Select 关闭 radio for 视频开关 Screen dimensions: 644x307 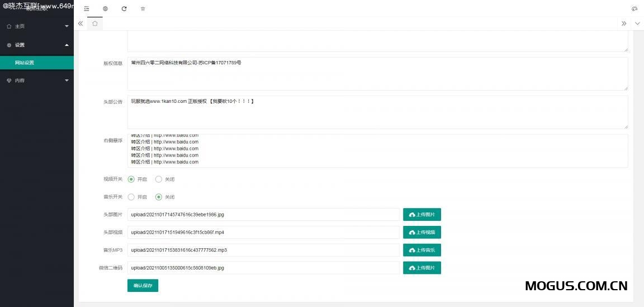(159, 180)
